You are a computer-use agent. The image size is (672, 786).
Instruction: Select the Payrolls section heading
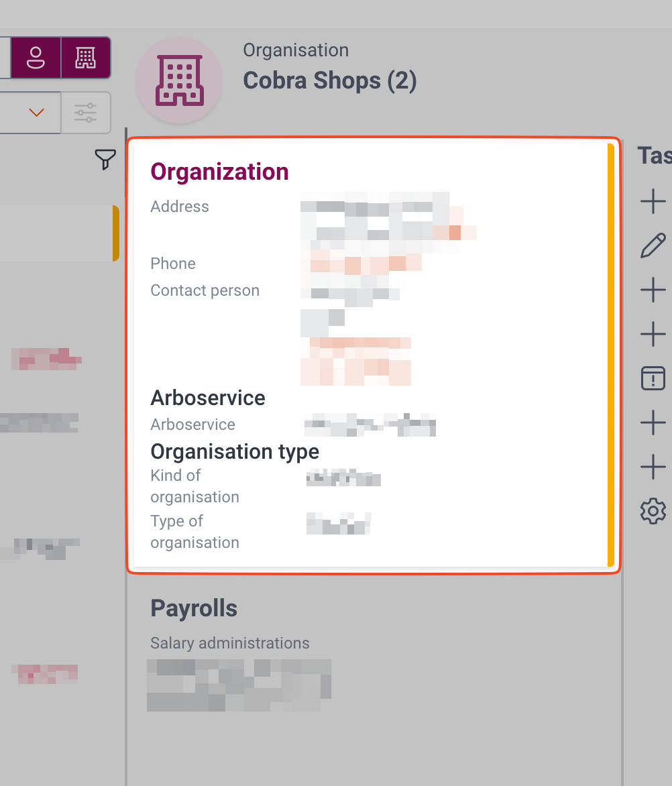tap(194, 608)
